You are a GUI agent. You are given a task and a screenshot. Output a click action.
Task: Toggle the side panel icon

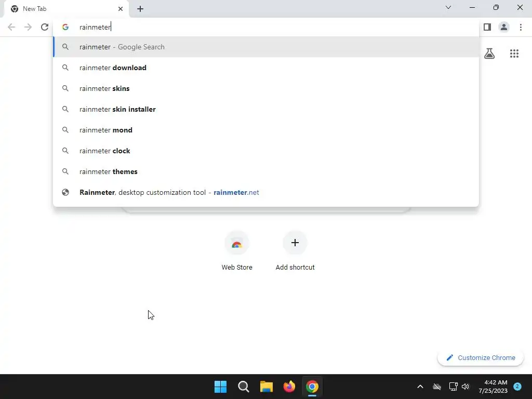(487, 27)
